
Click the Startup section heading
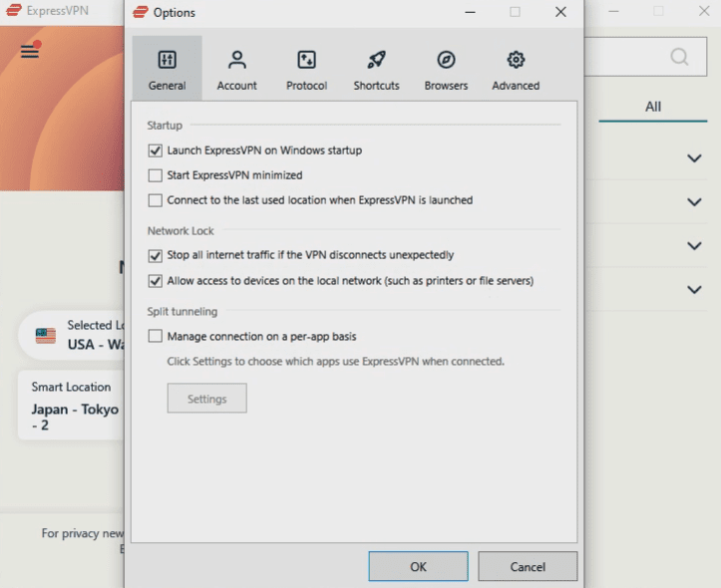[x=165, y=126]
